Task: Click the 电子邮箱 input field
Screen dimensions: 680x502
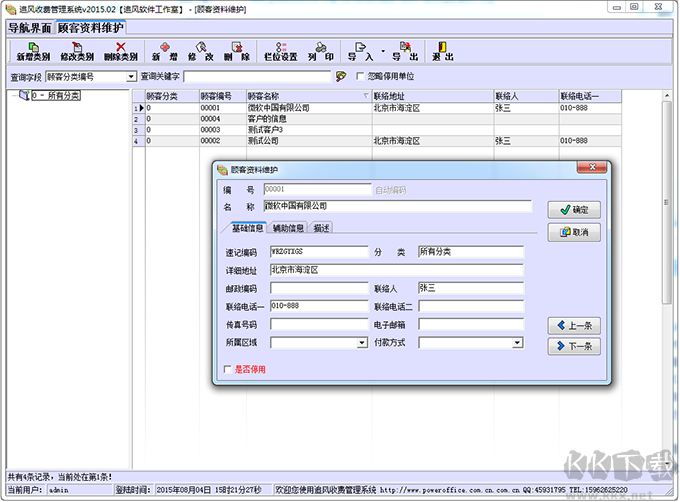Action: tap(470, 325)
